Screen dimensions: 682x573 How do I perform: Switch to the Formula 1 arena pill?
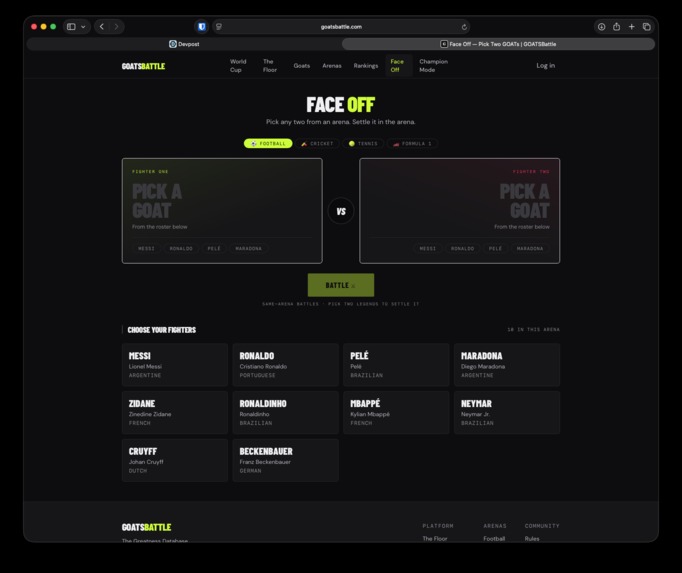coord(412,144)
